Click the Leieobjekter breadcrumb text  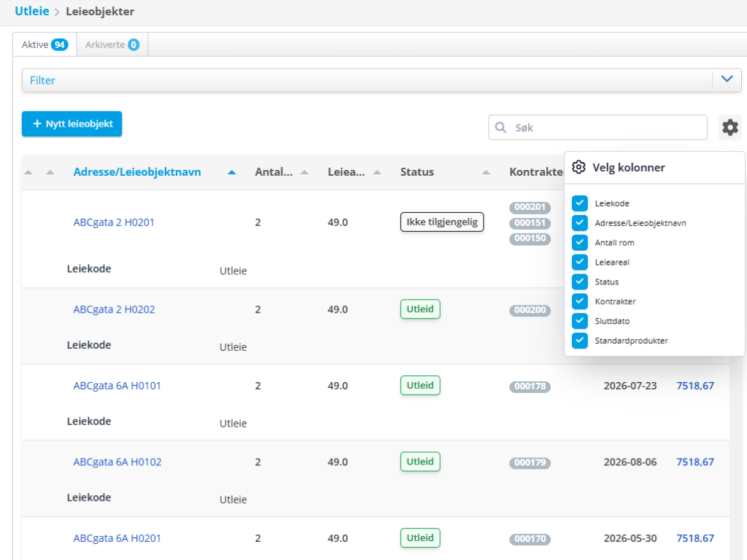[100, 12]
